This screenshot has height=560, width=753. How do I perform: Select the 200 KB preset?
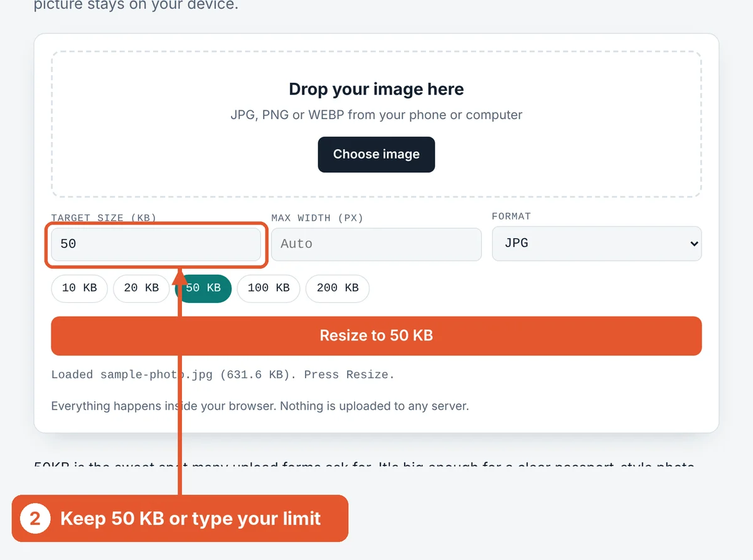click(x=338, y=288)
